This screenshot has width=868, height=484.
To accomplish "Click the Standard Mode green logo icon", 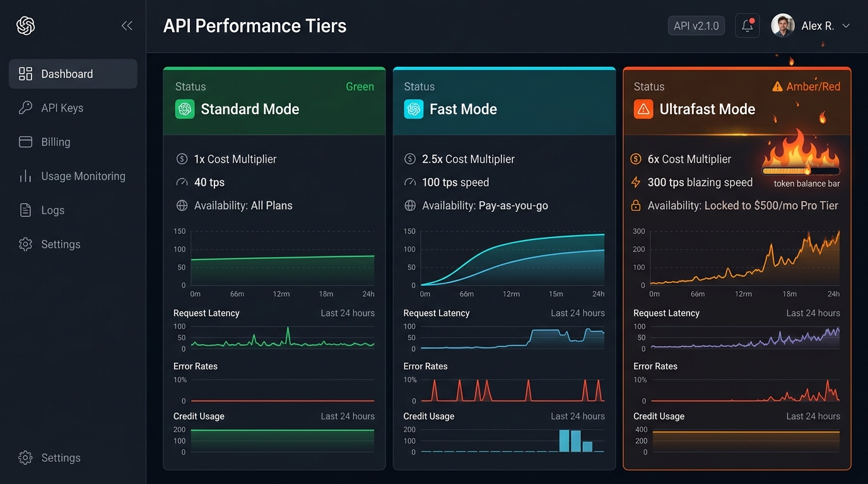I will [185, 109].
